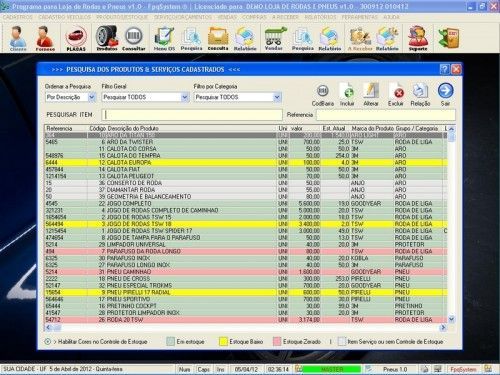500x375 pixels.
Task: Open the Clientes toolbar icon
Action: click(x=18, y=38)
